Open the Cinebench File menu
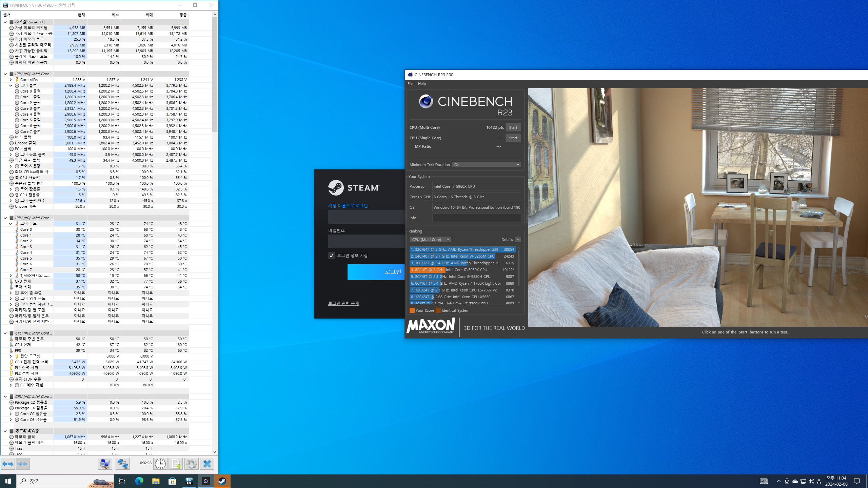The image size is (868, 488). coord(410,84)
